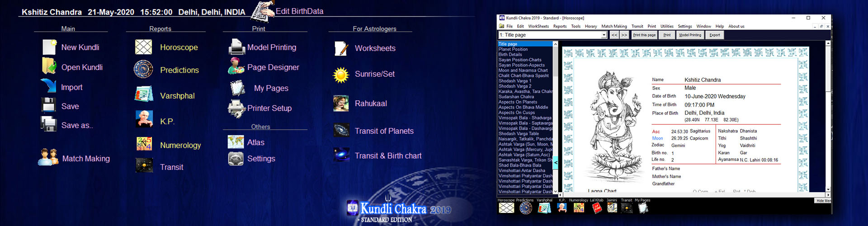Click the Hide Menu button
Viewport: 868px width, 226px height.
[824, 201]
